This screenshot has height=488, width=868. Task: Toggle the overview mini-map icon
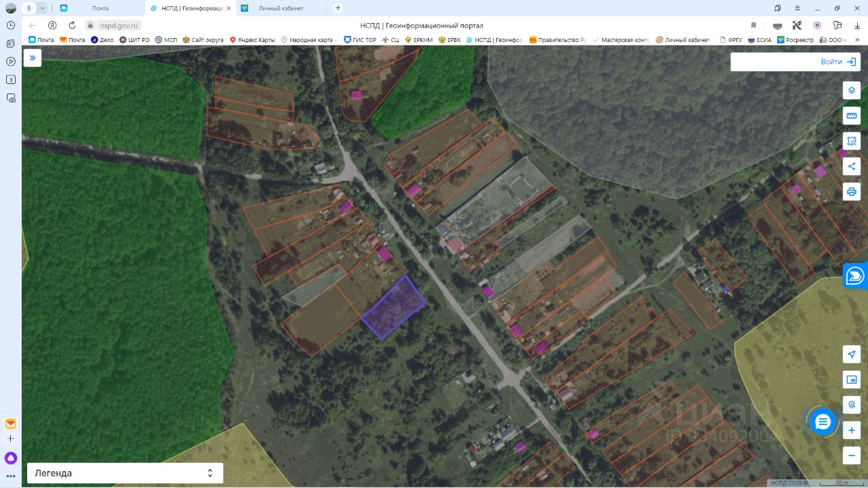point(852,380)
